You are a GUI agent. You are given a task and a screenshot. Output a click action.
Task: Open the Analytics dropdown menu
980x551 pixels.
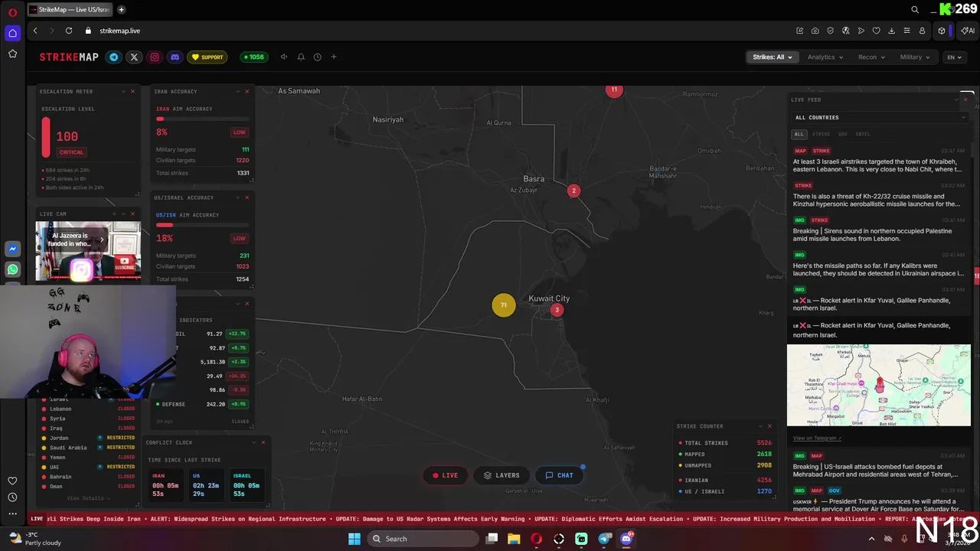825,57
